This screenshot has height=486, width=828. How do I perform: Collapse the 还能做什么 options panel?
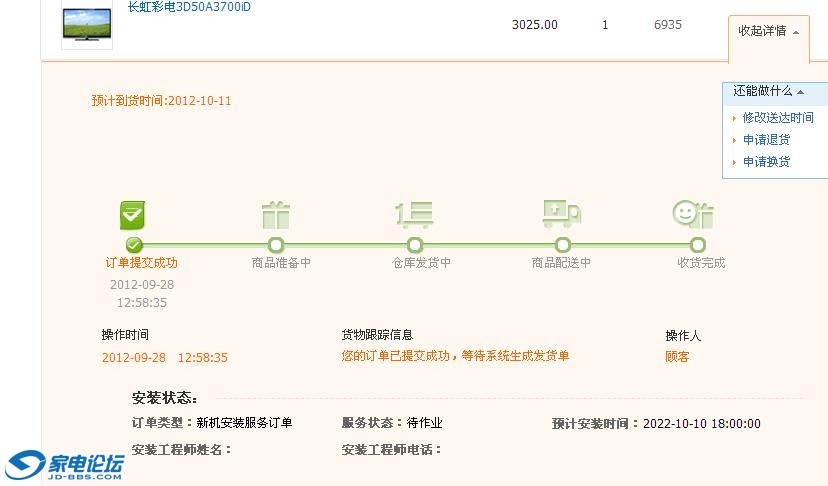(x=768, y=91)
